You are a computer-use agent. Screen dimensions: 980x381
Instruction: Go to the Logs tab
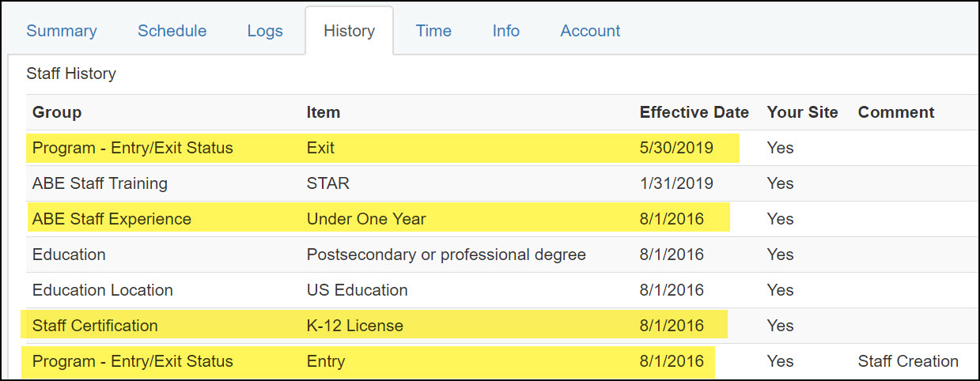click(264, 31)
